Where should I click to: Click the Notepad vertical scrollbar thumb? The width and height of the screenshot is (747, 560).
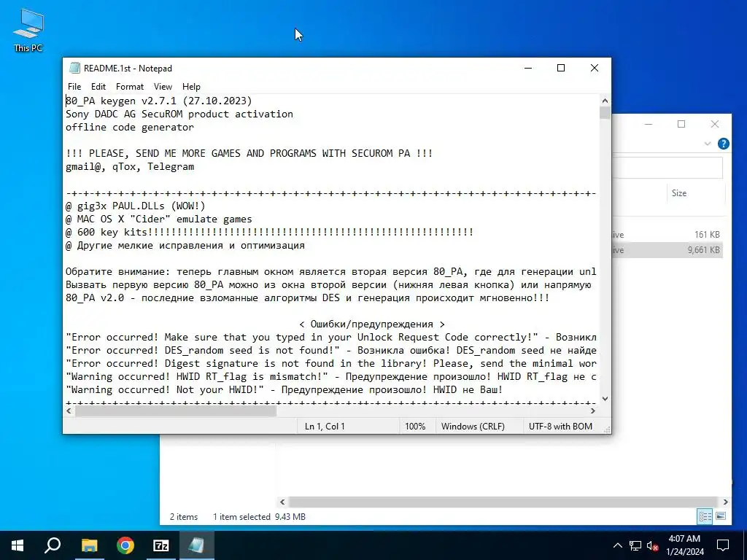(x=605, y=113)
